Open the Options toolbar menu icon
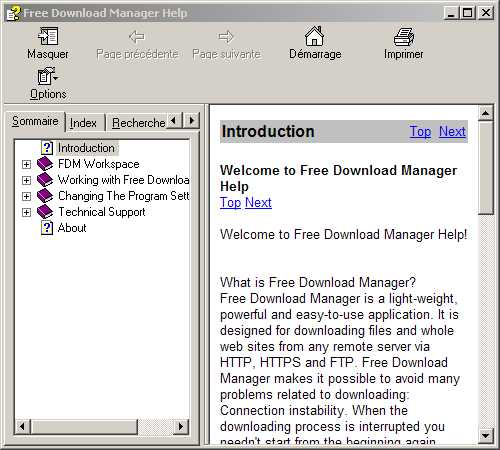The image size is (500, 450). coord(47,76)
